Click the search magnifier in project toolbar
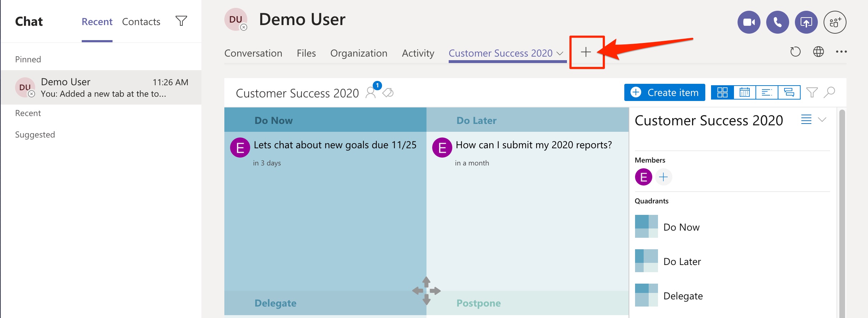The height and width of the screenshot is (318, 868). [x=829, y=92]
